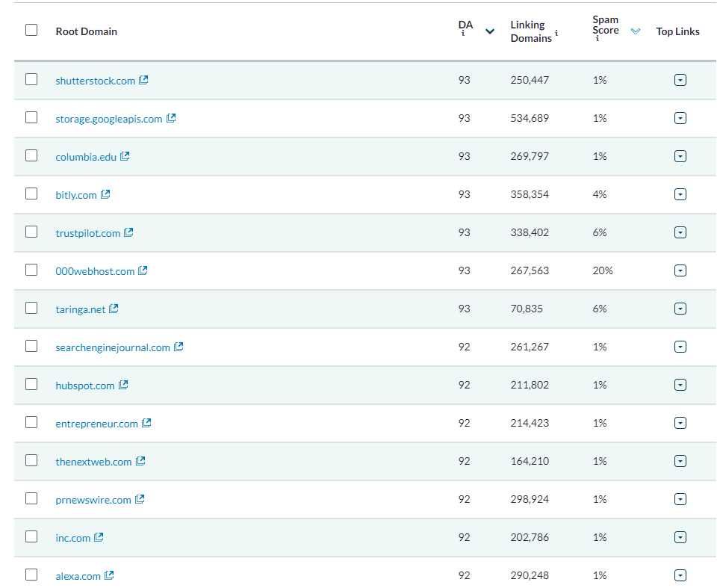Check the bitly.com row checkbox
Viewport: 720px width, 588px height.
[x=31, y=194]
